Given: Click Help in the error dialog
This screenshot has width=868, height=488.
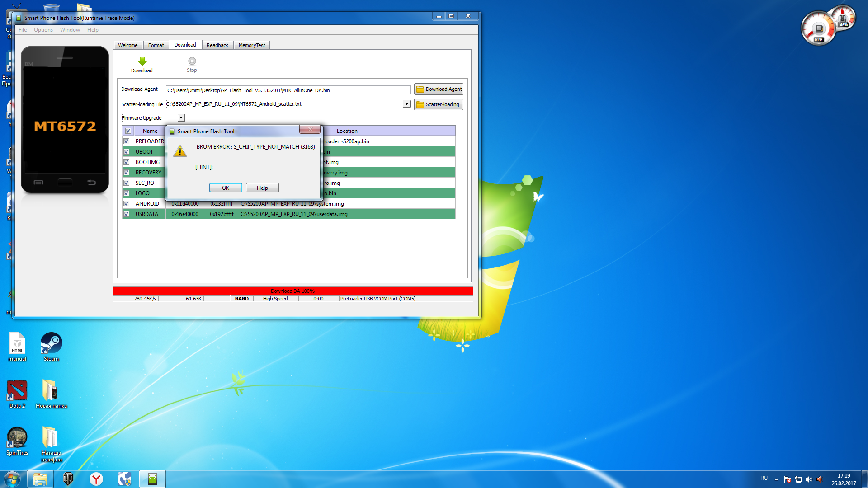Looking at the screenshot, I should [x=262, y=188].
